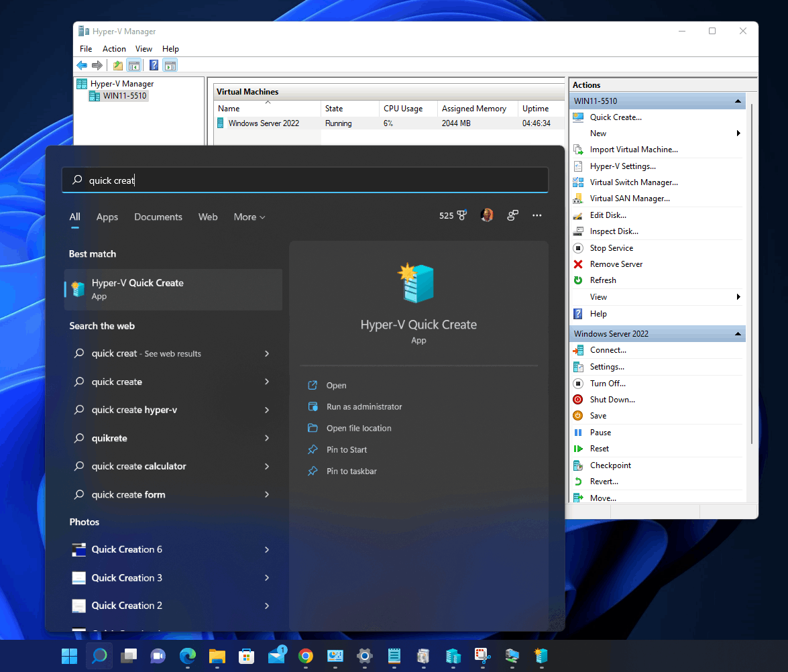The image size is (788, 672).
Task: Select Pin to taskbar
Action: tap(351, 471)
